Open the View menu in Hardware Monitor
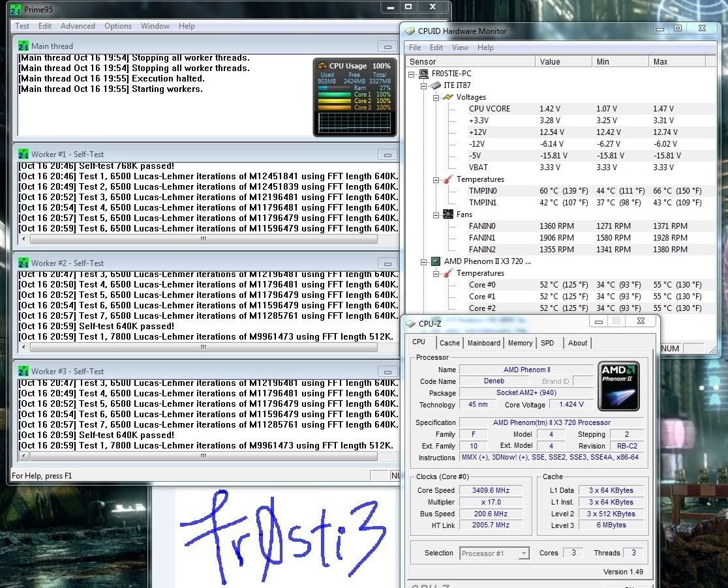This screenshot has width=728, height=588. coord(460,48)
